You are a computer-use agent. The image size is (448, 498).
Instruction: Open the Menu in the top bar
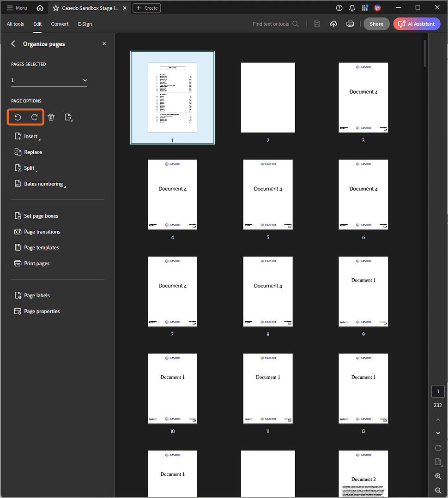16,7
